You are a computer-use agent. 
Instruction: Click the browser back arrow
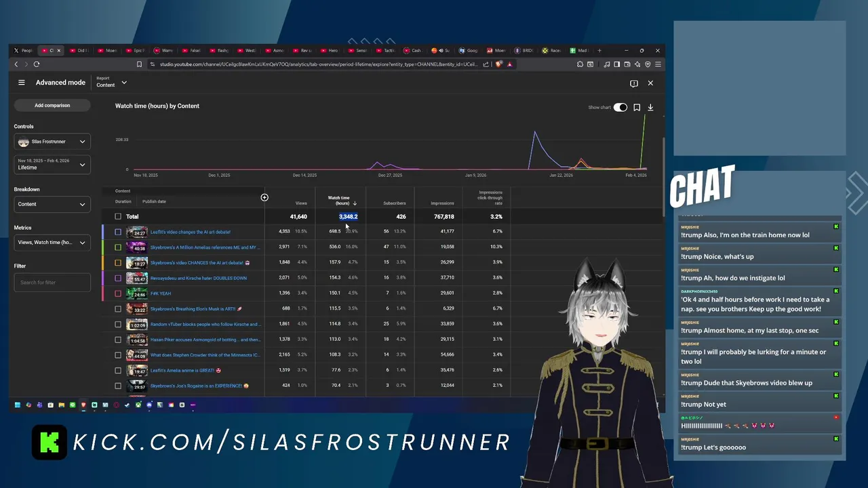[16, 64]
